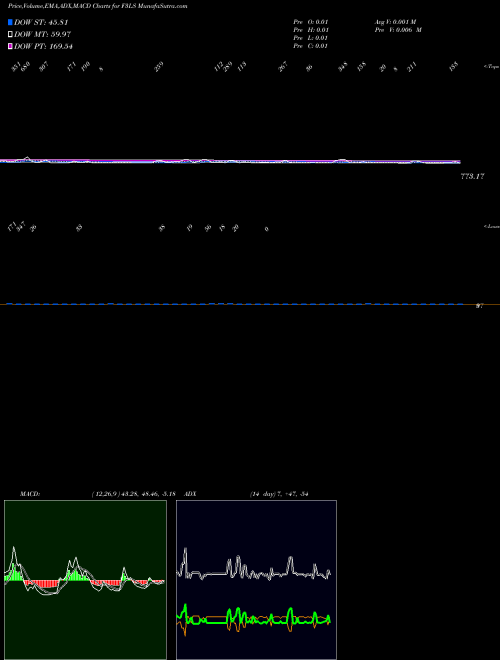Click the '<Tops' label at right edge

click(492, 67)
